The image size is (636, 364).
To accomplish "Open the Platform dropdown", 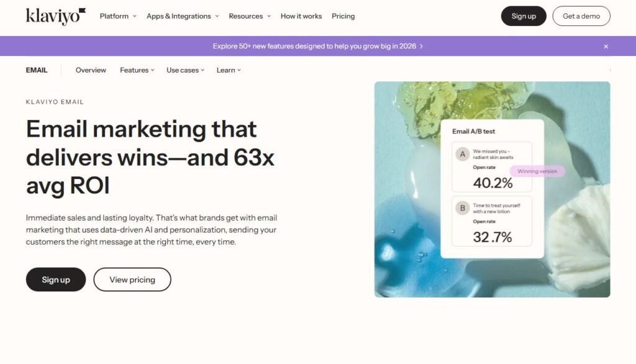I will coord(117,16).
